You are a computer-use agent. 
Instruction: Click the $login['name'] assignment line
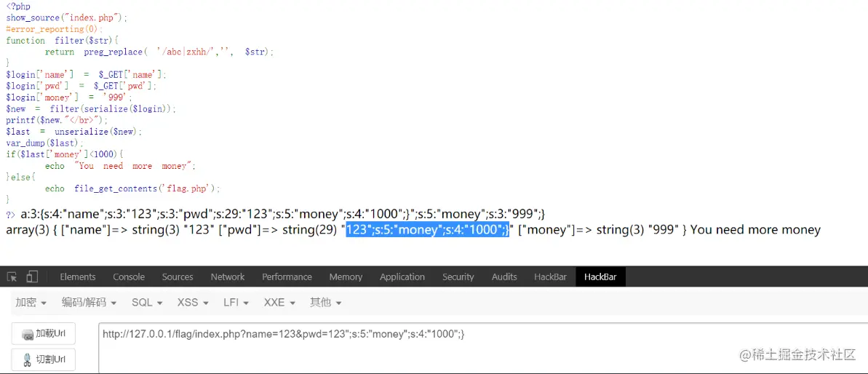pos(86,74)
